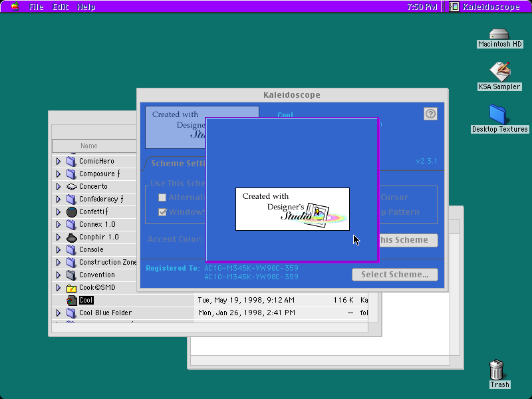The height and width of the screenshot is (399, 532).
Task: Click the help question mark button
Action: point(430,114)
